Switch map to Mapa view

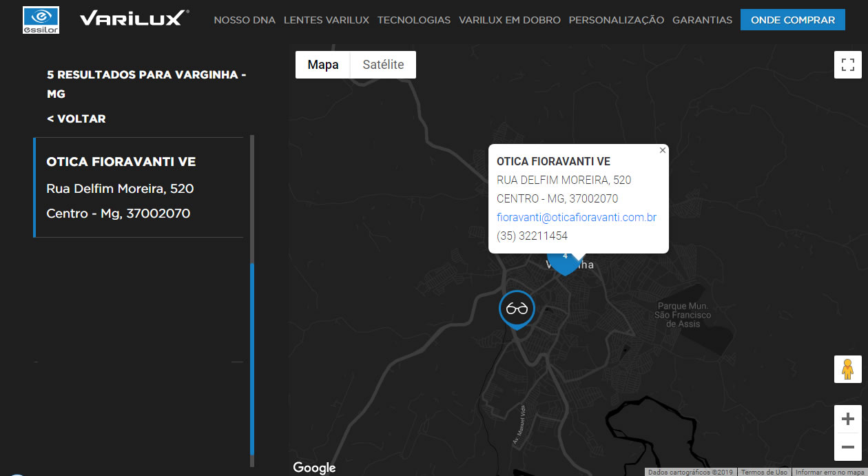[323, 65]
